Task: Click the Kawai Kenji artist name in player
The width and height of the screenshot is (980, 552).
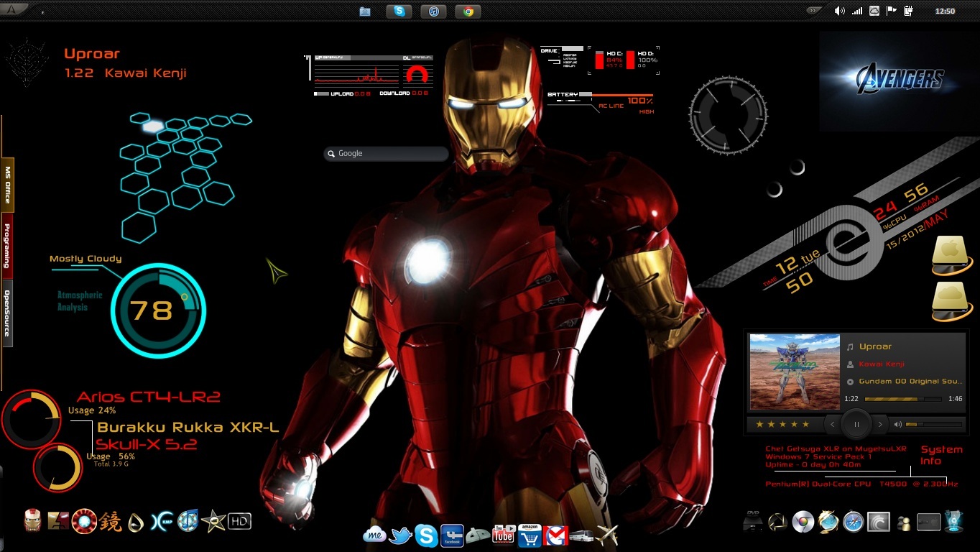Action: [x=882, y=364]
